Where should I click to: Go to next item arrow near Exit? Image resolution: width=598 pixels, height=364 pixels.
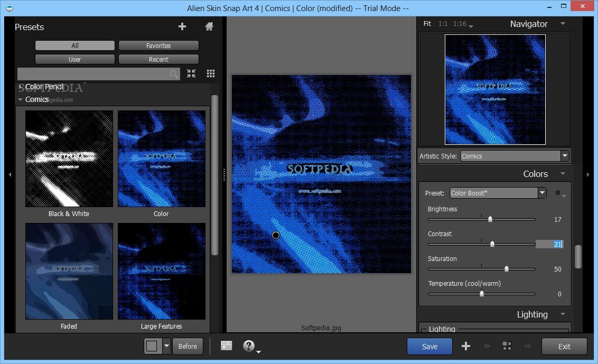[x=527, y=346]
